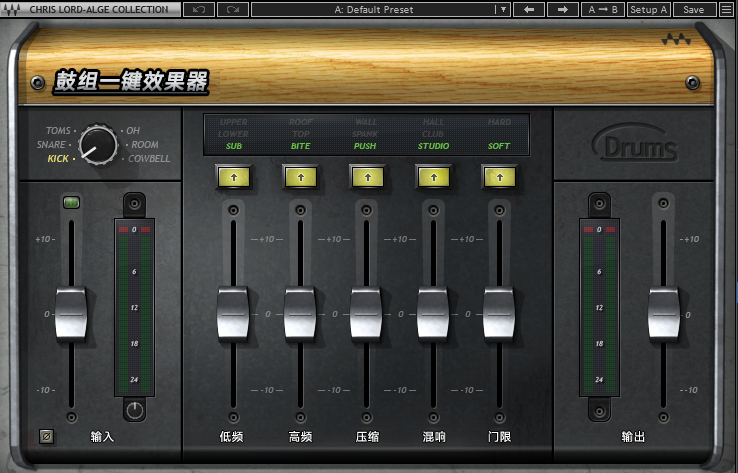The width and height of the screenshot is (738, 473).
Task: Click the output level meter
Action: coord(599,307)
